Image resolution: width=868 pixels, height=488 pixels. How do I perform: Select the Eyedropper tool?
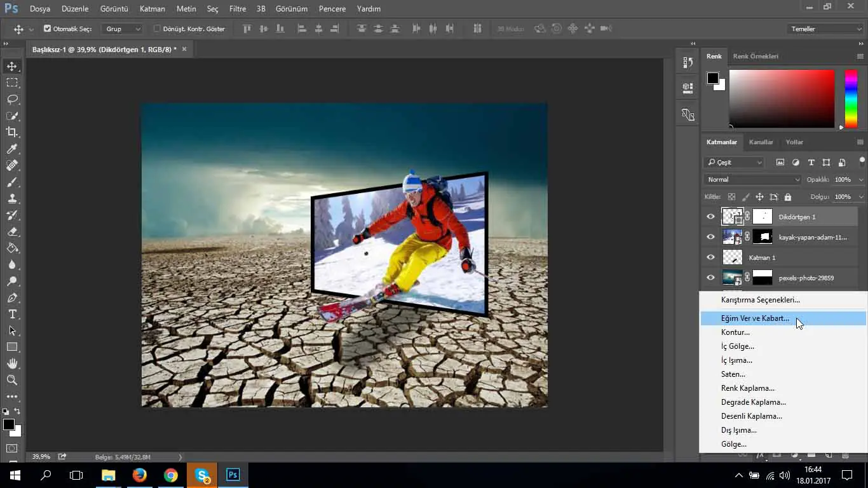pyautogui.click(x=12, y=149)
